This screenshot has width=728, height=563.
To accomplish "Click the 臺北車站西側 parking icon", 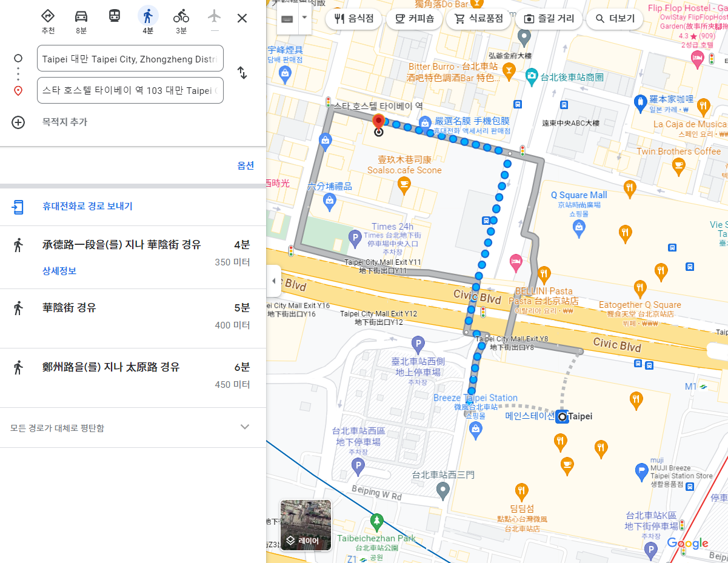I will tap(418, 345).
